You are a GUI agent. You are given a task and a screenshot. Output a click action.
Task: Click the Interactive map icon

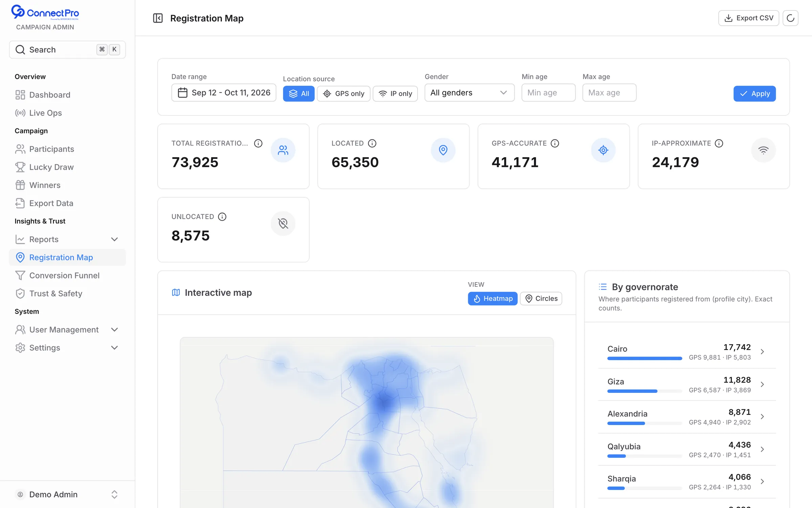pos(176,292)
